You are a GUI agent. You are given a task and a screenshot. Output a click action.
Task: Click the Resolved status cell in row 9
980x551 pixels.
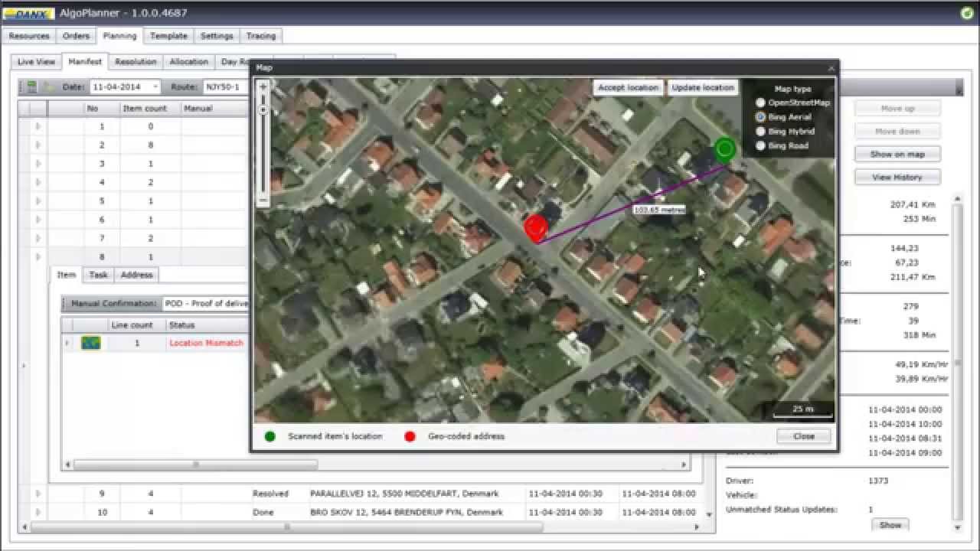[270, 494]
